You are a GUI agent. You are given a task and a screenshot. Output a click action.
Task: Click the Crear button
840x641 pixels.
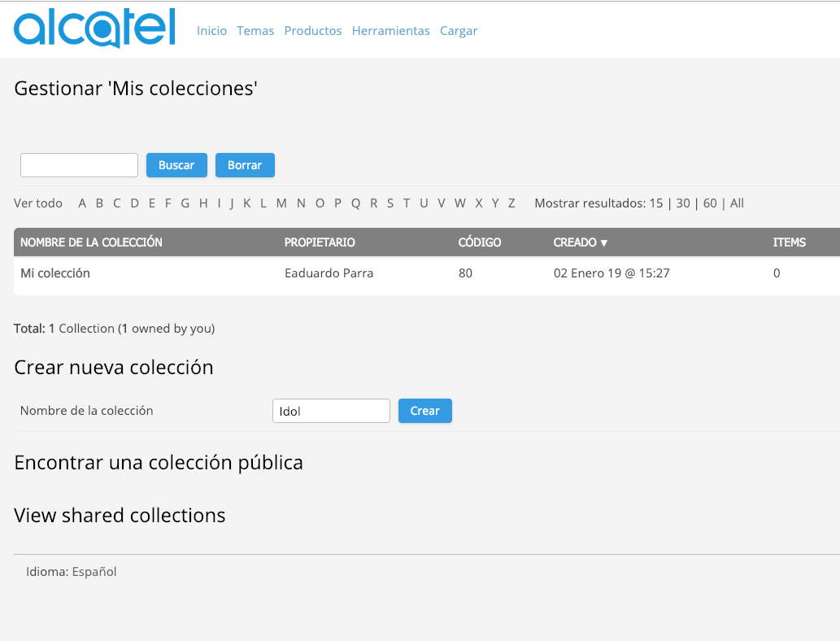[425, 411]
